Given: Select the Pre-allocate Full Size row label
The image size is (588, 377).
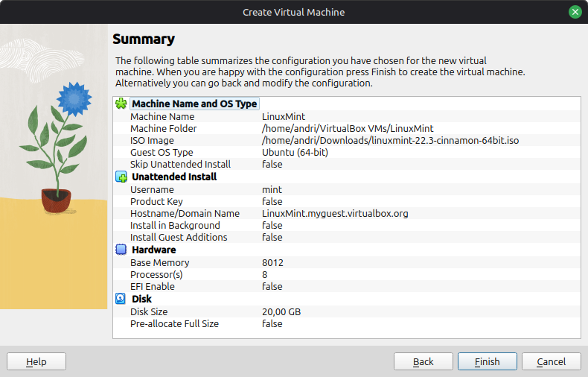Looking at the screenshot, I should tap(174, 323).
